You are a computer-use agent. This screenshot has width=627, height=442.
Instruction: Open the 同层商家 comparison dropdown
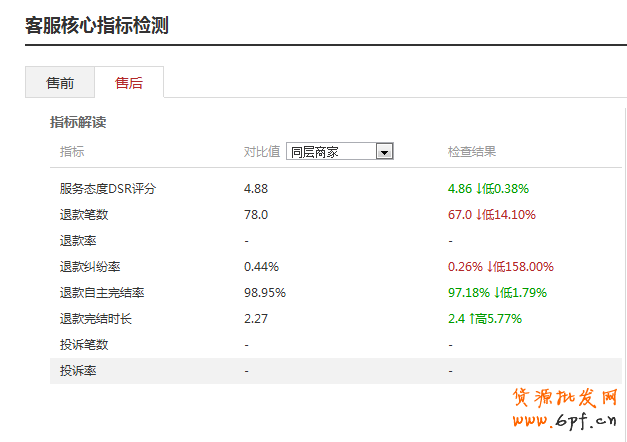coord(331,152)
